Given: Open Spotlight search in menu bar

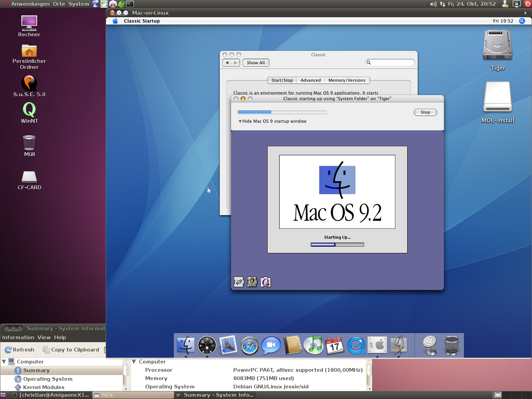Looking at the screenshot, I should (522, 21).
